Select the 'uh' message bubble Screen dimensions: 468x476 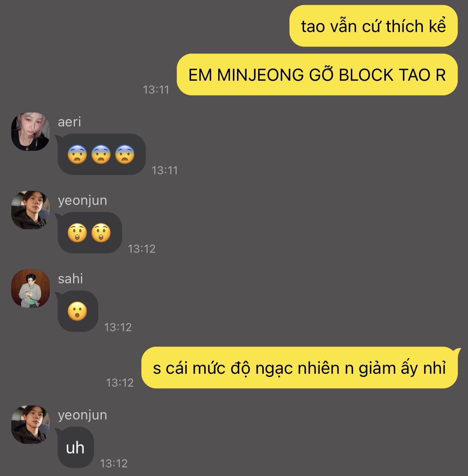[x=75, y=447]
